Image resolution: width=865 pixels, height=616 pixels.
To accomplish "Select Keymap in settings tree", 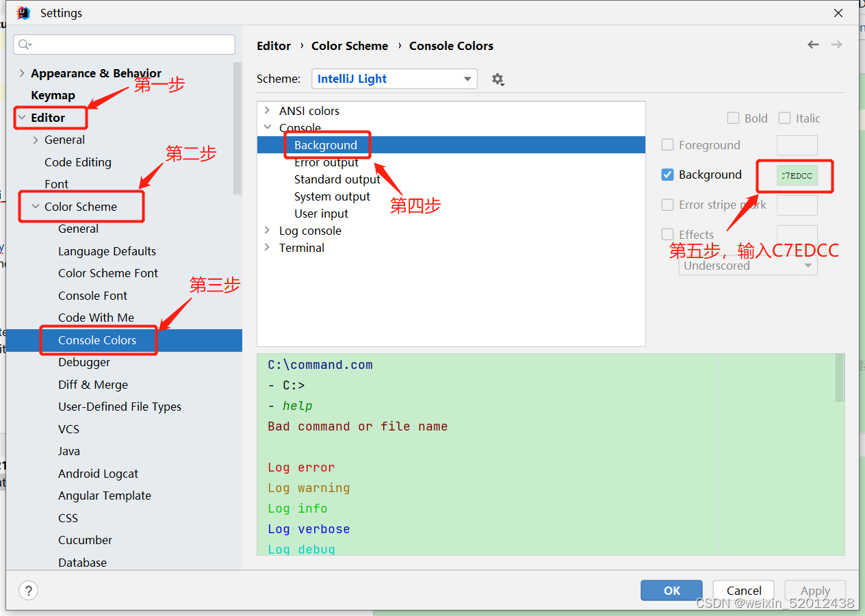I will pos(53,95).
